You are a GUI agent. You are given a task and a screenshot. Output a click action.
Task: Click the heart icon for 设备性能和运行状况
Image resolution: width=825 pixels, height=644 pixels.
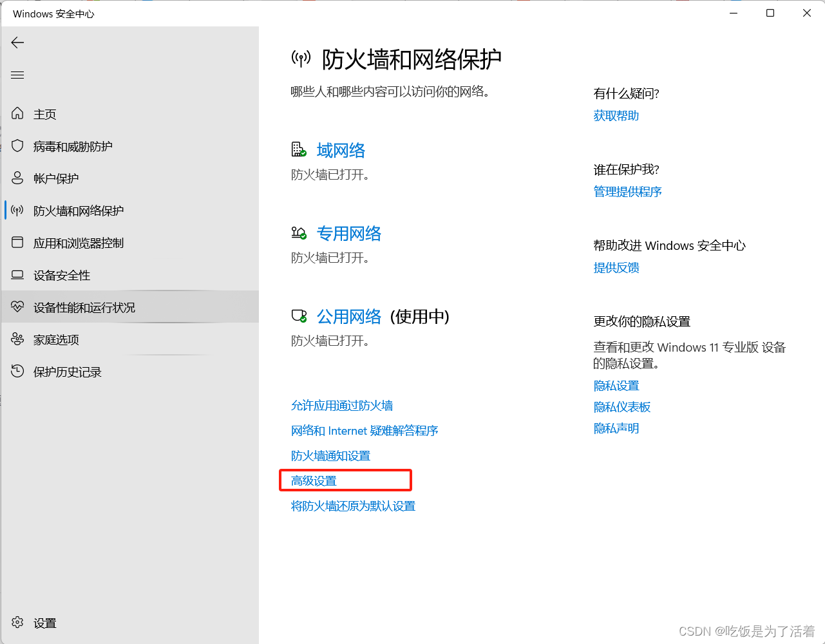point(17,307)
